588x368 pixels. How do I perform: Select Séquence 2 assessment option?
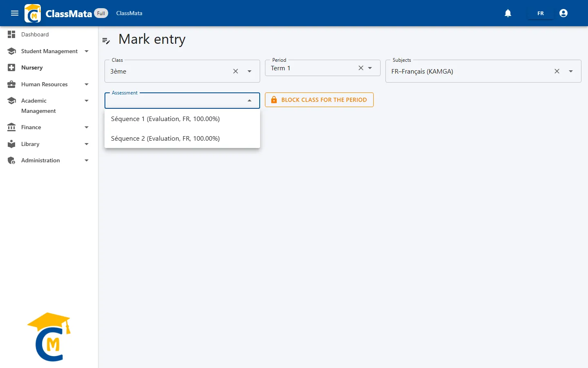coord(182,139)
